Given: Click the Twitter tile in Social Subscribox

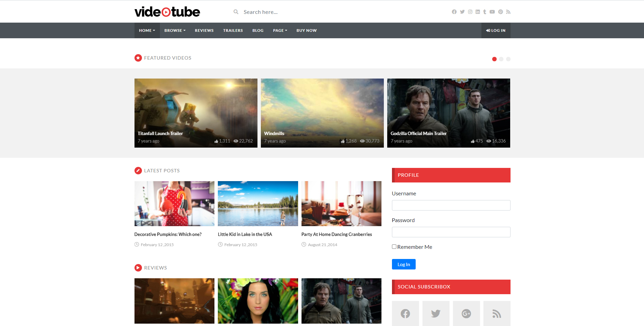Looking at the screenshot, I should 436,313.
